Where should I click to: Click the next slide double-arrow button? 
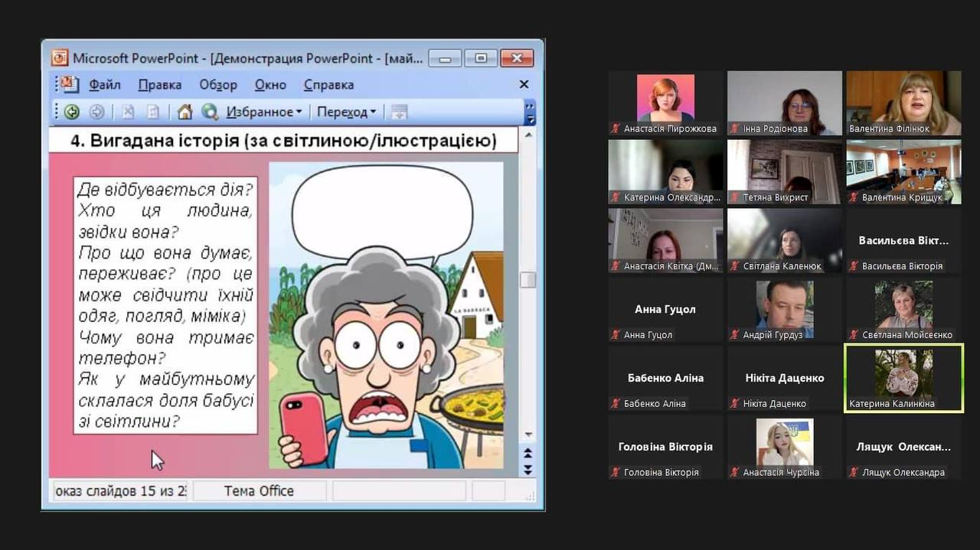(x=528, y=470)
